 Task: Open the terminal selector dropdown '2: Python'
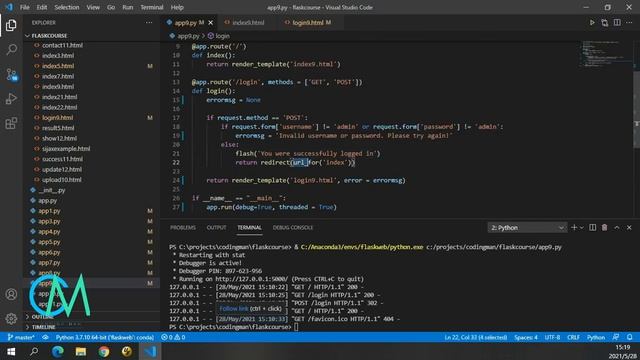tap(527, 228)
